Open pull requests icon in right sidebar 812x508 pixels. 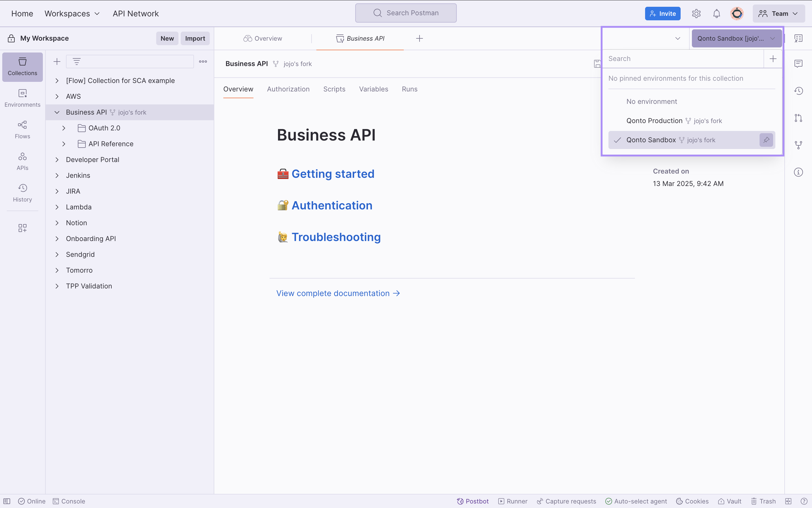pyautogui.click(x=798, y=118)
